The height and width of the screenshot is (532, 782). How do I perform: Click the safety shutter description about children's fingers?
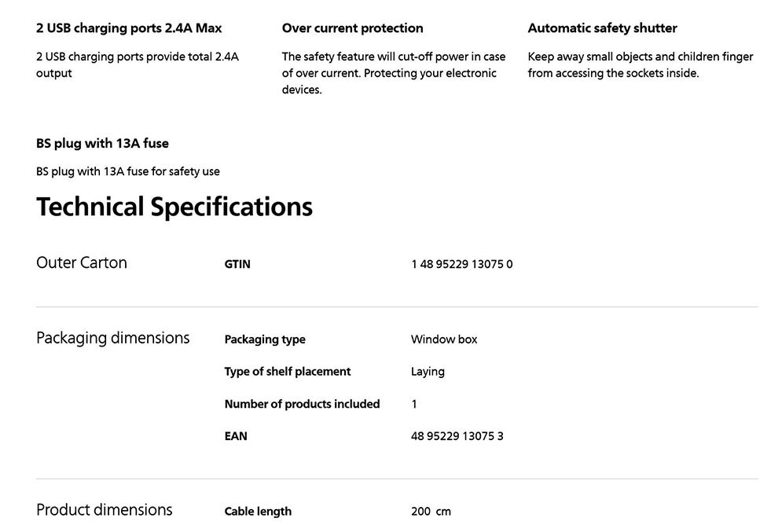pyautogui.click(x=640, y=64)
